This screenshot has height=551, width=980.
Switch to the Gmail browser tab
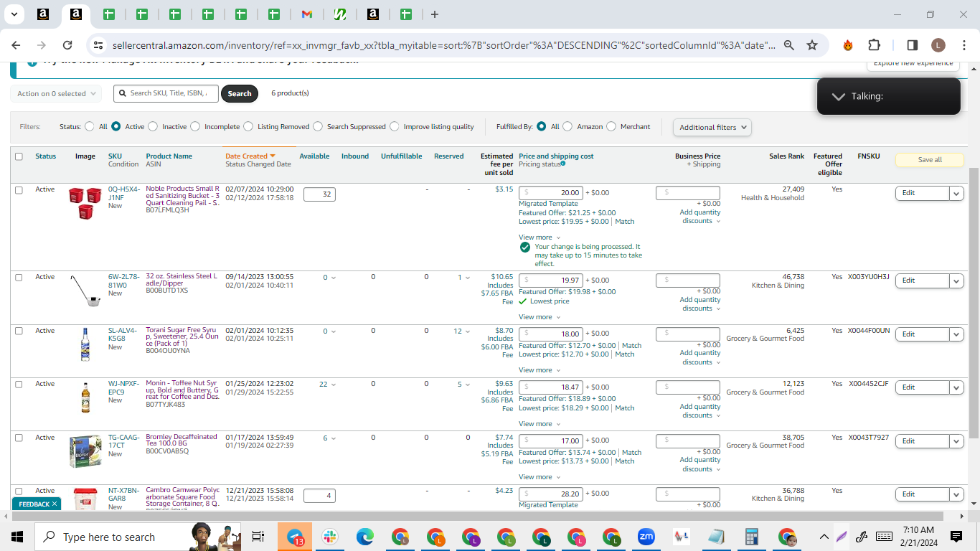(x=306, y=14)
